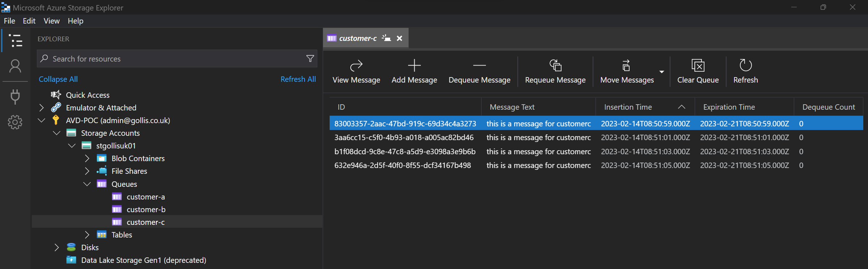The height and width of the screenshot is (269, 868).
Task: Click the Emulator & Attached link icon
Action: pos(56,108)
